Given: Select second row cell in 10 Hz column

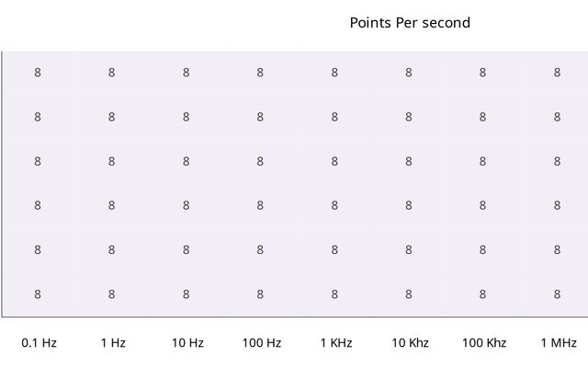Looking at the screenshot, I should pyautogui.click(x=186, y=117).
